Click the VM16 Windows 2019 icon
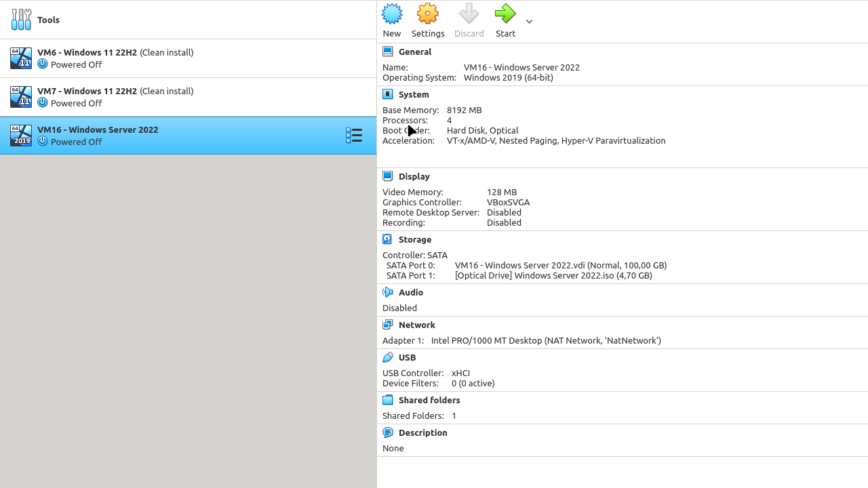 click(x=21, y=135)
